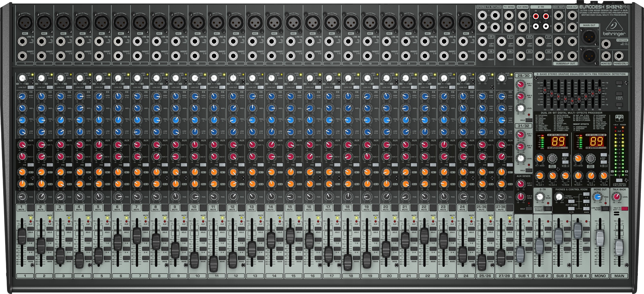644x294 pixels.
Task: Click the channel 3 PAN knob
Action: pos(60,197)
